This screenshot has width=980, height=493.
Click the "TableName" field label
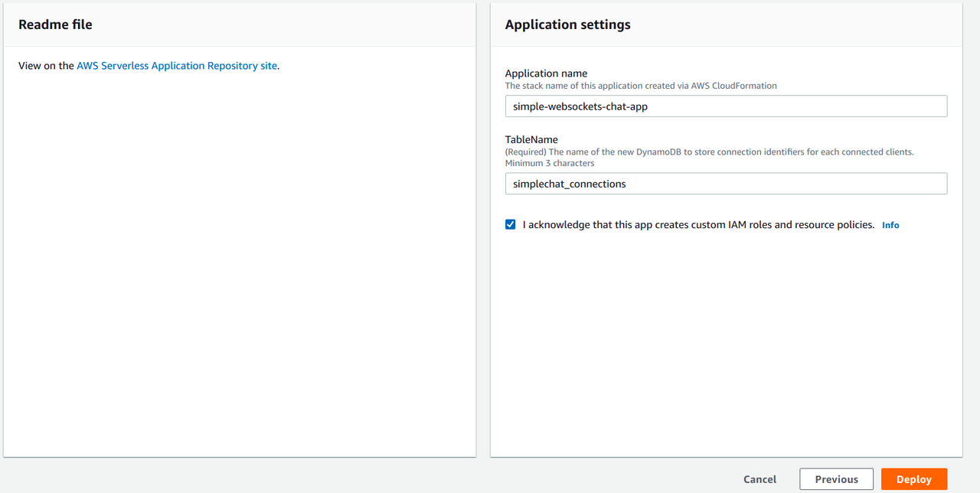point(531,139)
